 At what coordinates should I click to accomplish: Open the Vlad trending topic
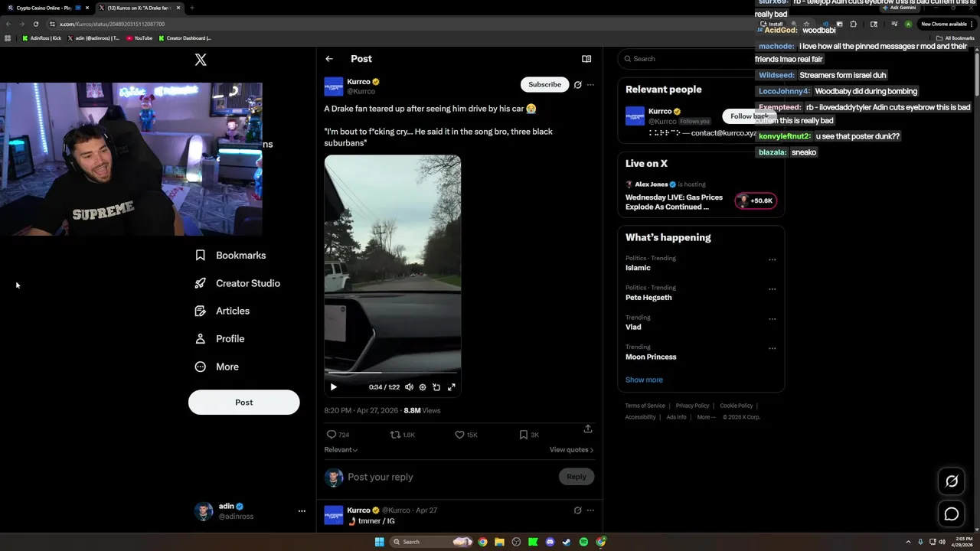tap(633, 327)
